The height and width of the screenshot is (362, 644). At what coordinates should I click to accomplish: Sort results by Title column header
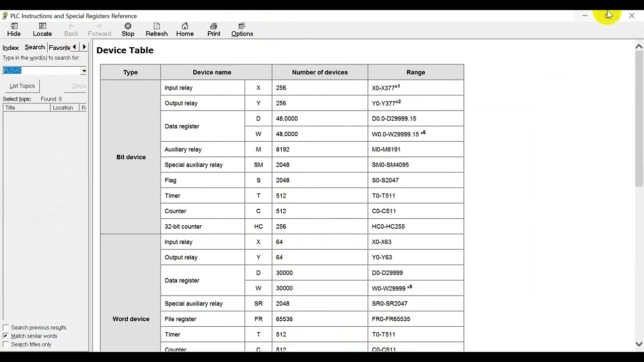(x=27, y=108)
